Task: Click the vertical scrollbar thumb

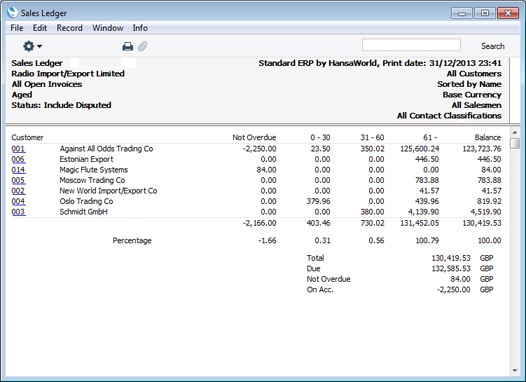Action: pos(515,143)
